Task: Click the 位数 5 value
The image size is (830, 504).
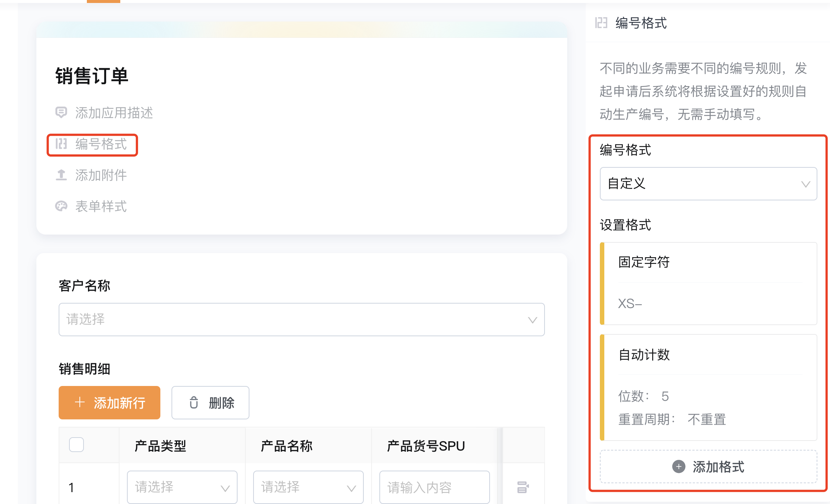Action: click(665, 396)
